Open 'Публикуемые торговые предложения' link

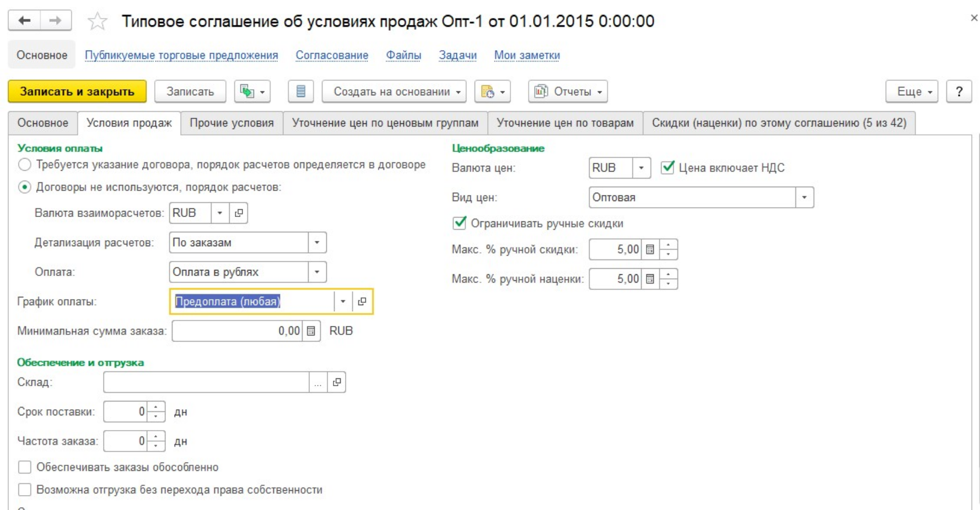[181, 55]
